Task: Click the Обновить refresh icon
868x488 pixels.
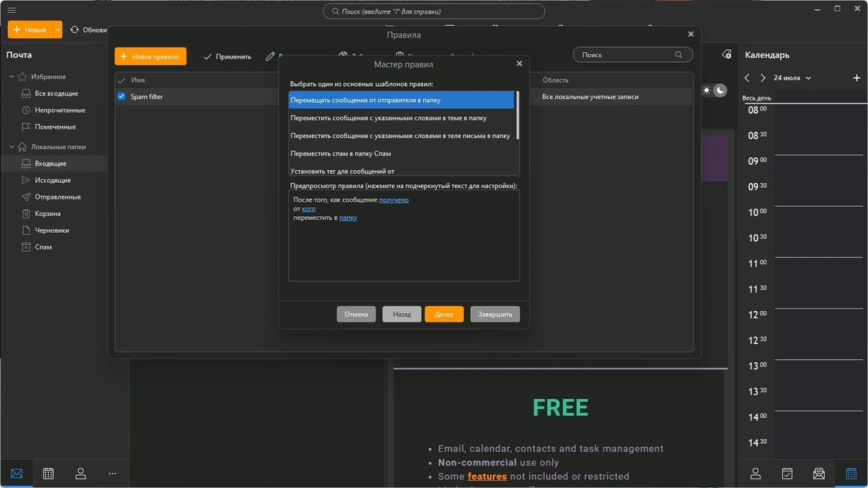Action: pos(75,30)
